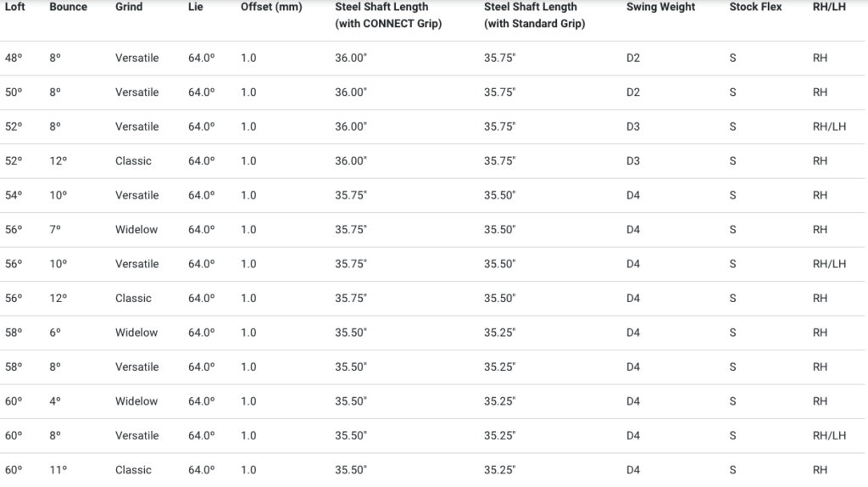Select Widelow grind in the 7° bounce row

[136, 229]
